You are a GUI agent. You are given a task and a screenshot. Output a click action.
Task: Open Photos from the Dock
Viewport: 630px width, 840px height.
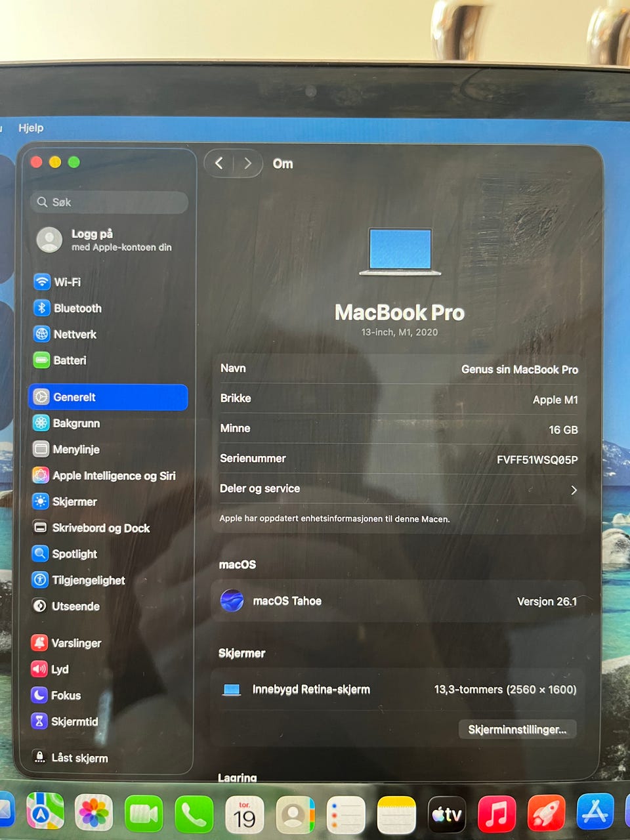click(x=94, y=813)
